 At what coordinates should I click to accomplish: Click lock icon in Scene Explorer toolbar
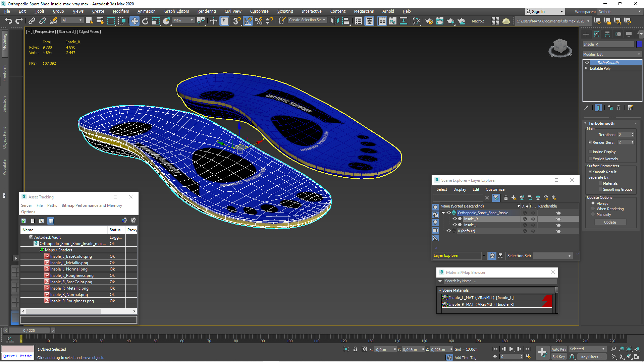pyautogui.click(x=506, y=198)
